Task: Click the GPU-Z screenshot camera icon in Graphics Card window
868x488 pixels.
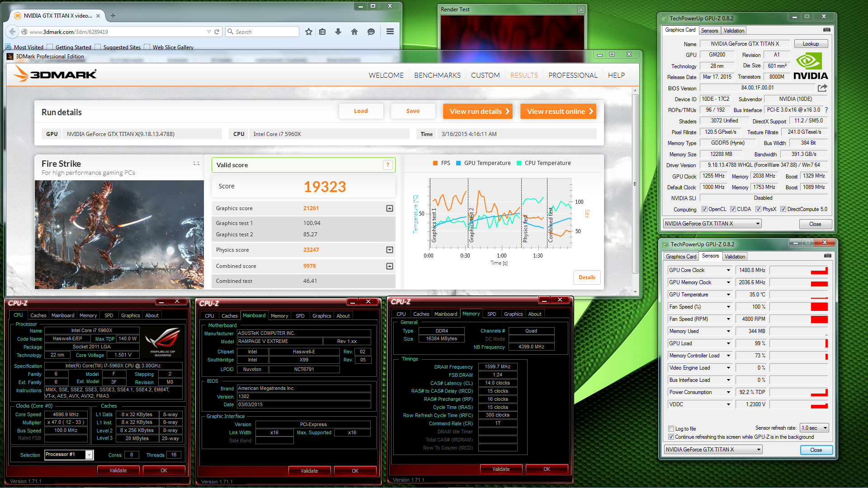Action: 827,30
